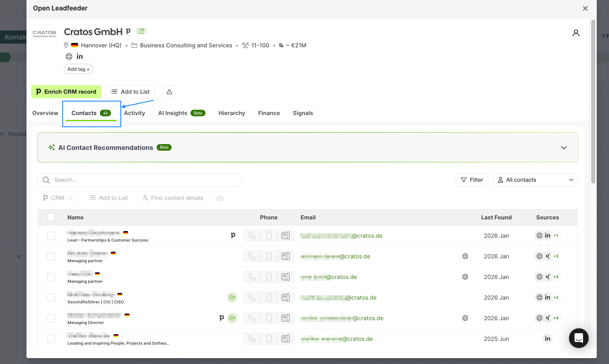
Task: Check the Managing Director contact row
Action: 51,318
